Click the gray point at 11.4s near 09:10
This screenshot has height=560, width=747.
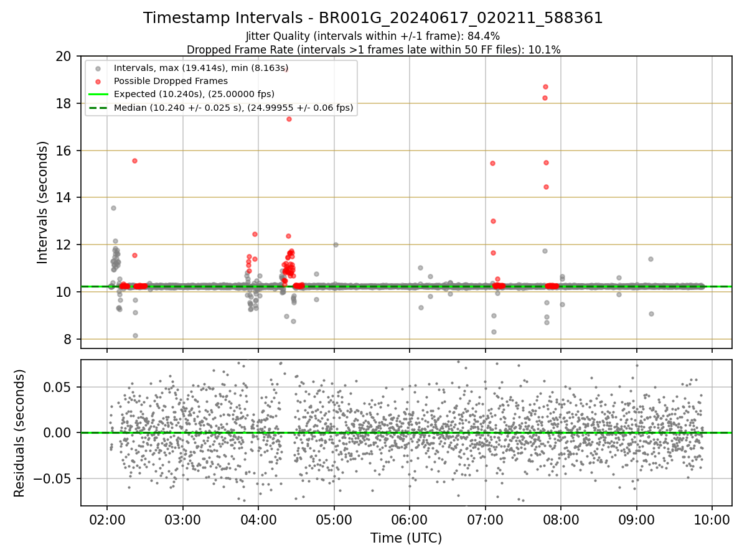[x=651, y=259]
